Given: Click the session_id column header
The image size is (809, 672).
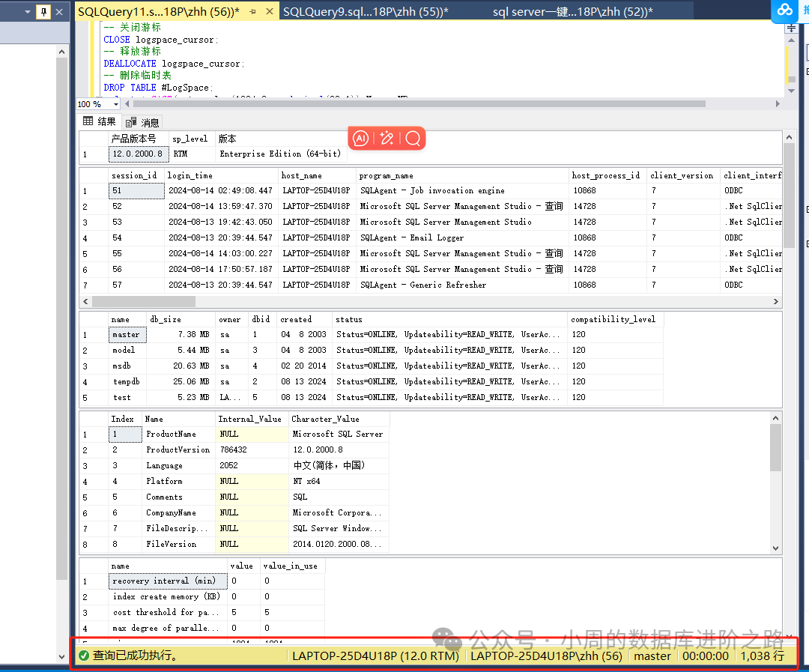Looking at the screenshot, I should click(134, 175).
